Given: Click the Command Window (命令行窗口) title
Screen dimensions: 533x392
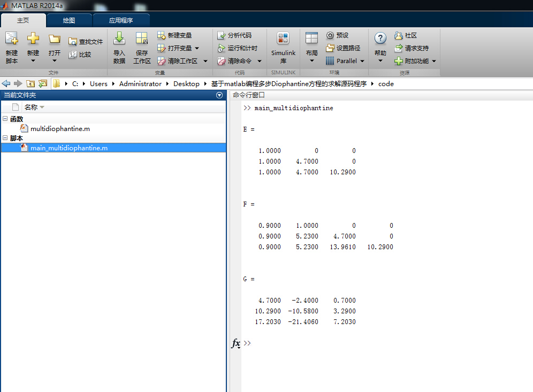Looking at the screenshot, I should 248,95.
